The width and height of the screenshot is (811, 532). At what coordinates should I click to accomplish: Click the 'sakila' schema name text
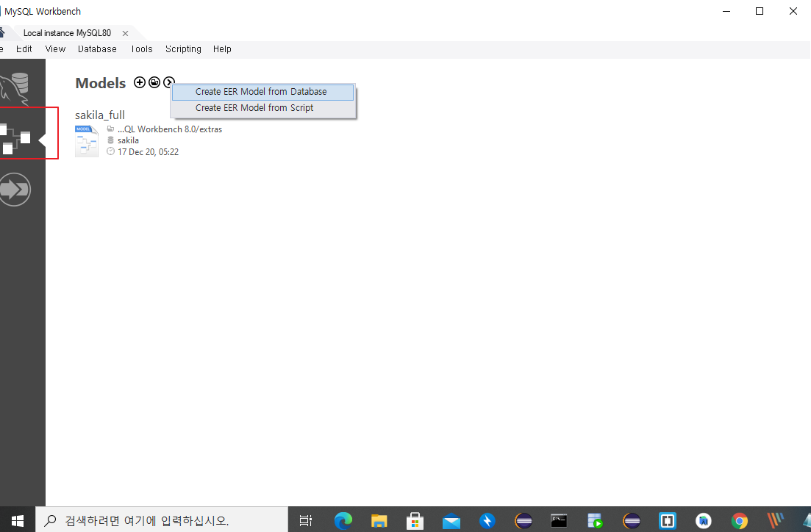coord(128,140)
